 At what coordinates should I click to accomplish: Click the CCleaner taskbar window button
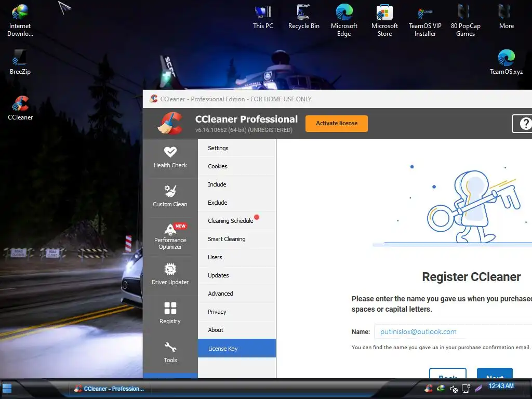(109, 389)
